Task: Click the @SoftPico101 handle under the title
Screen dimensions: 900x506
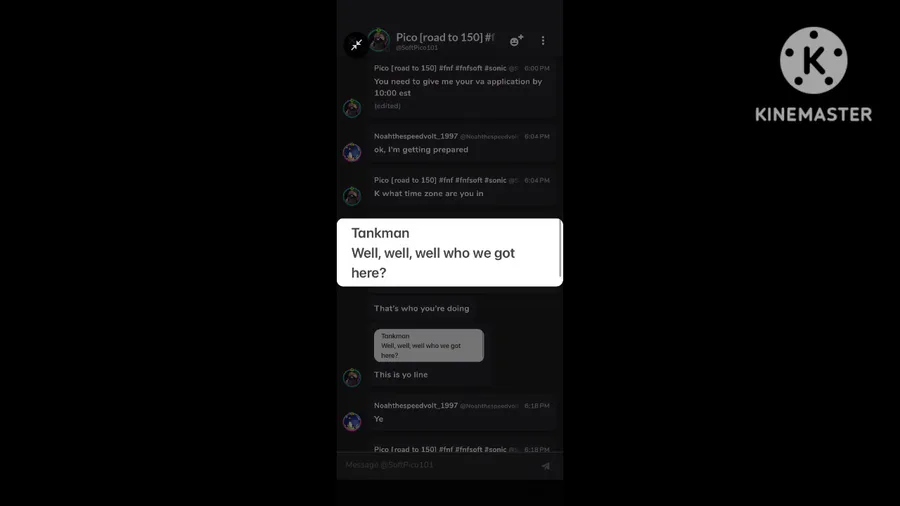Action: 417,48
